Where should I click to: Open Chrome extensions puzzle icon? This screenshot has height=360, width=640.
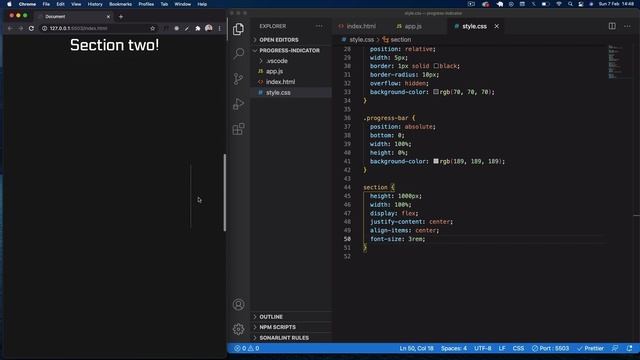pyautogui.click(x=198, y=28)
